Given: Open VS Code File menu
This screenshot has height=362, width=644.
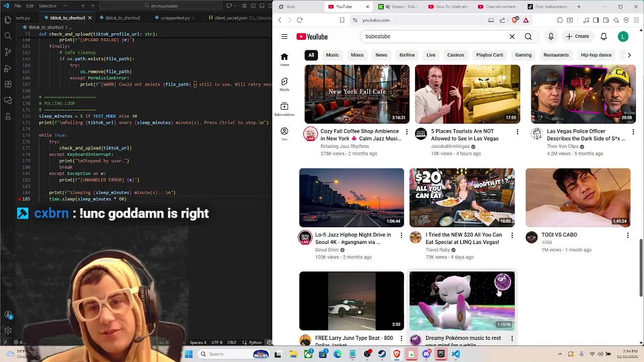Looking at the screenshot, I should click(18, 6).
